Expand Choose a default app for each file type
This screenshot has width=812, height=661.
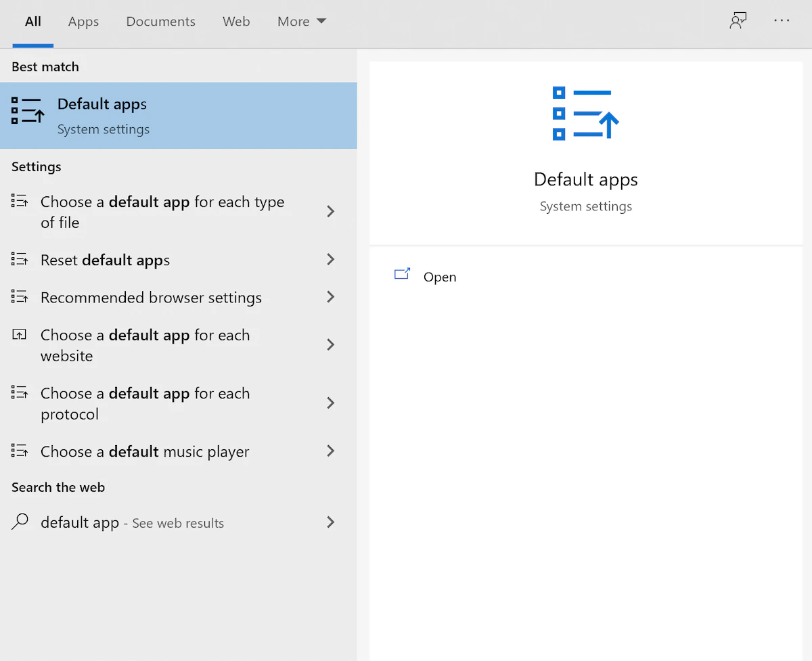point(331,212)
